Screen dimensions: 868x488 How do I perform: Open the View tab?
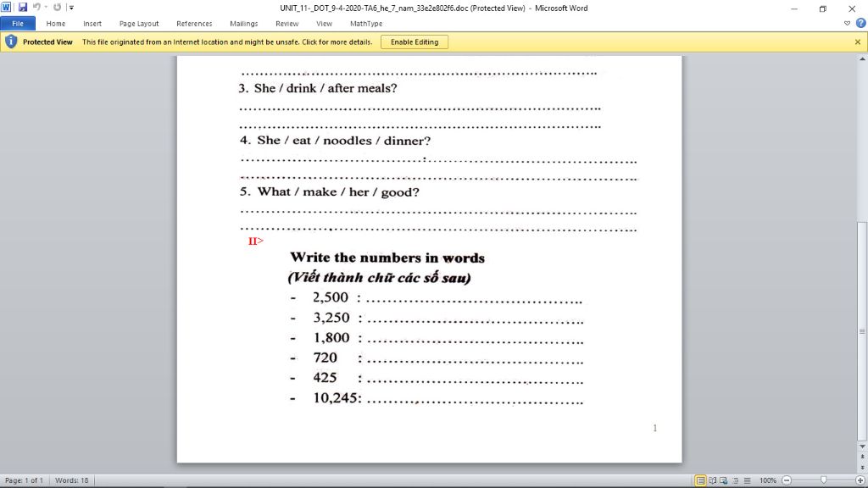325,24
